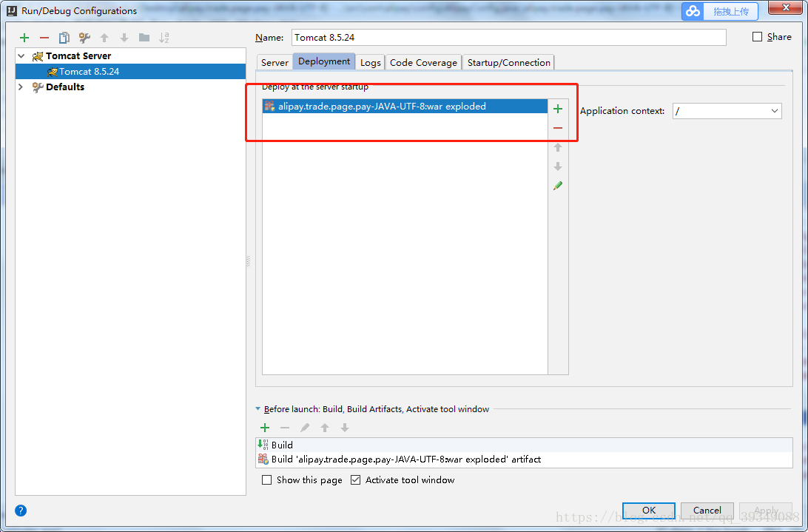Open help question mark icon
This screenshot has height=532, width=808.
[x=21, y=511]
